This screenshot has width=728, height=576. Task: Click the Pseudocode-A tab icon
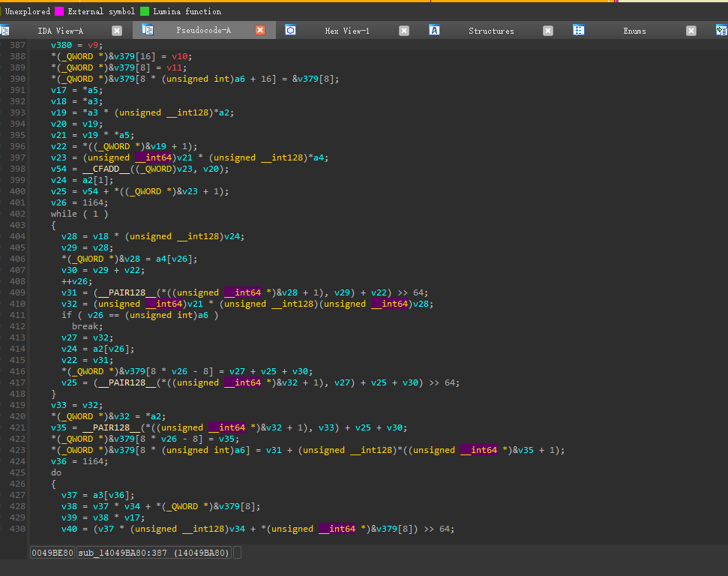click(x=148, y=31)
